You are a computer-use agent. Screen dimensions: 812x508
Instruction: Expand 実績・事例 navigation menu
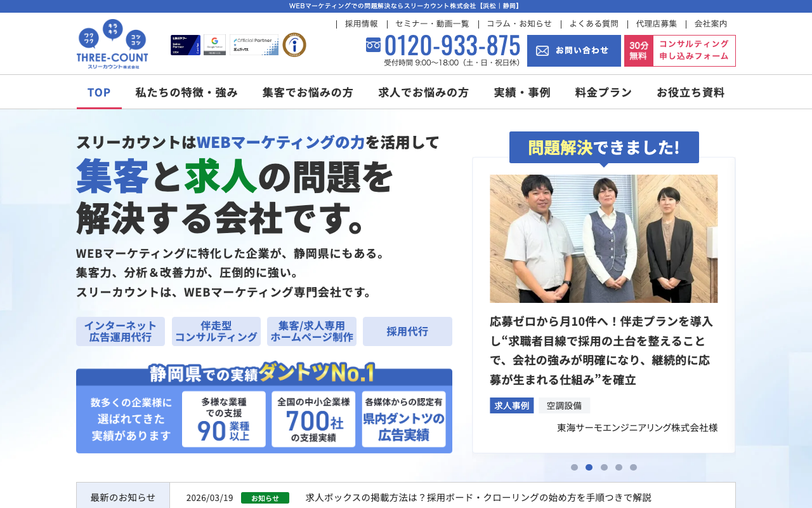(521, 92)
